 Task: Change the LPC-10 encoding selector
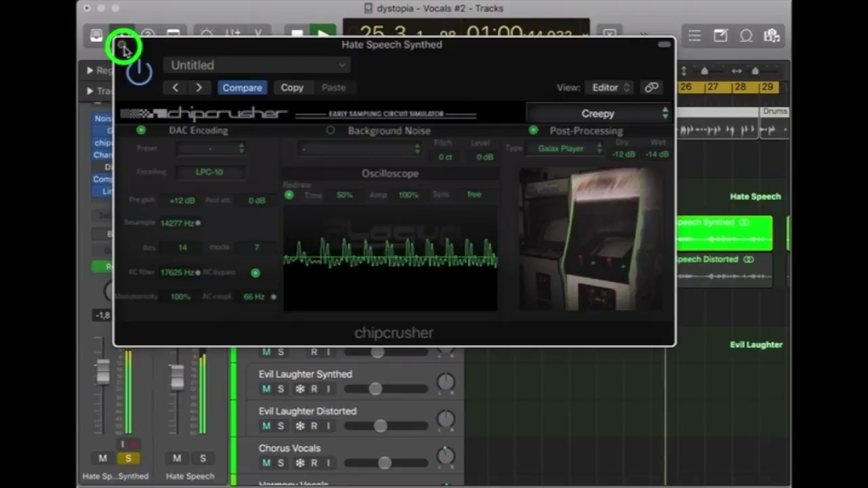pos(210,172)
